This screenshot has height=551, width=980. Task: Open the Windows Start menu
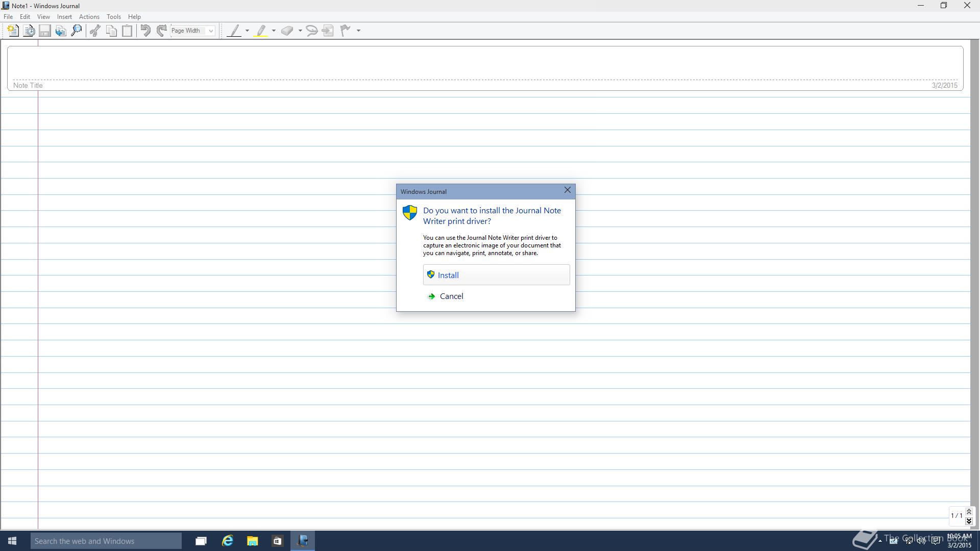pos(12,541)
